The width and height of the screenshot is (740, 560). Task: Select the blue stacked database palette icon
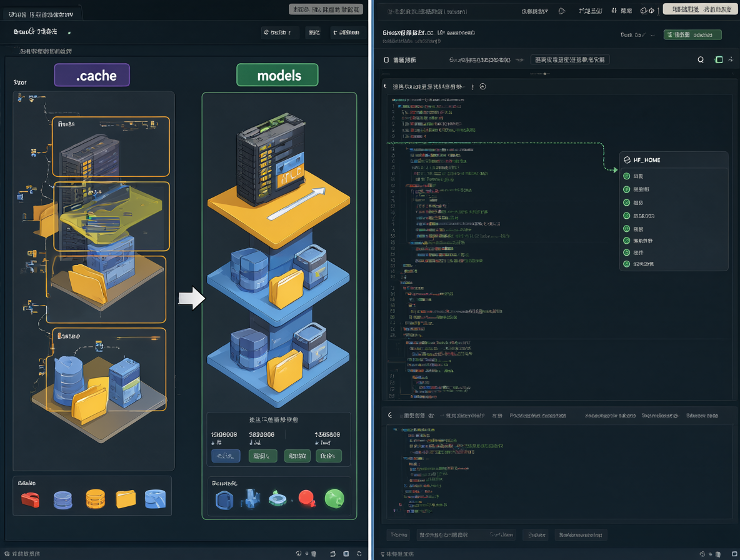coord(62,499)
